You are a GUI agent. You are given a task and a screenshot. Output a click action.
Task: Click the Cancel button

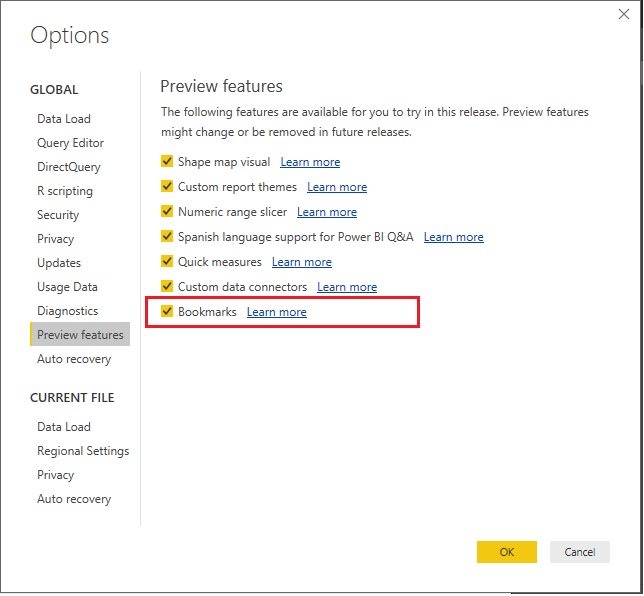click(580, 552)
